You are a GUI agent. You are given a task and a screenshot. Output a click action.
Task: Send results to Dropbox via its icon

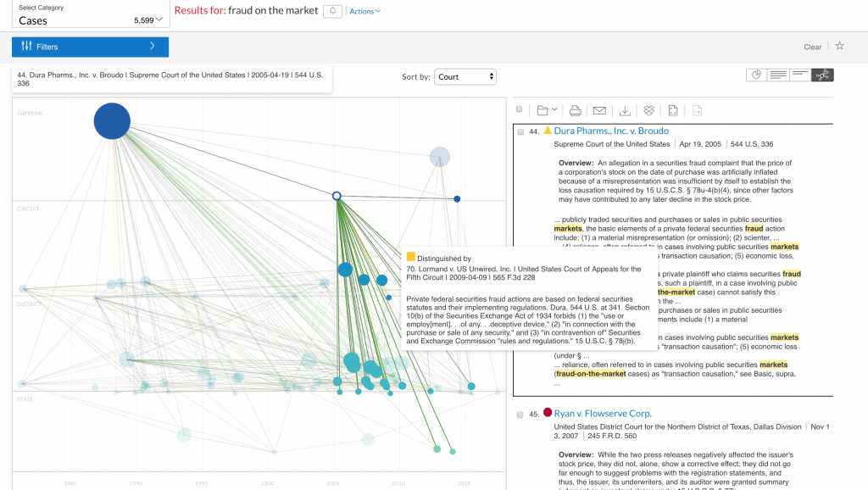[649, 110]
